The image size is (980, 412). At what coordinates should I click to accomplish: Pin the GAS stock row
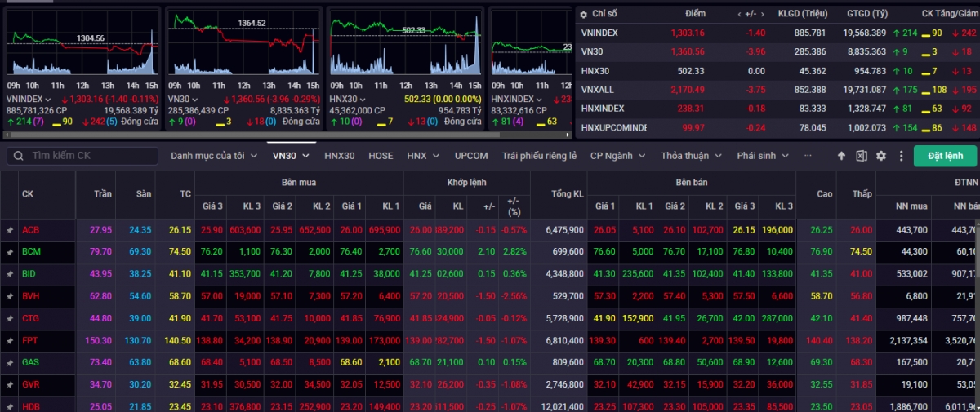pyautogui.click(x=10, y=363)
